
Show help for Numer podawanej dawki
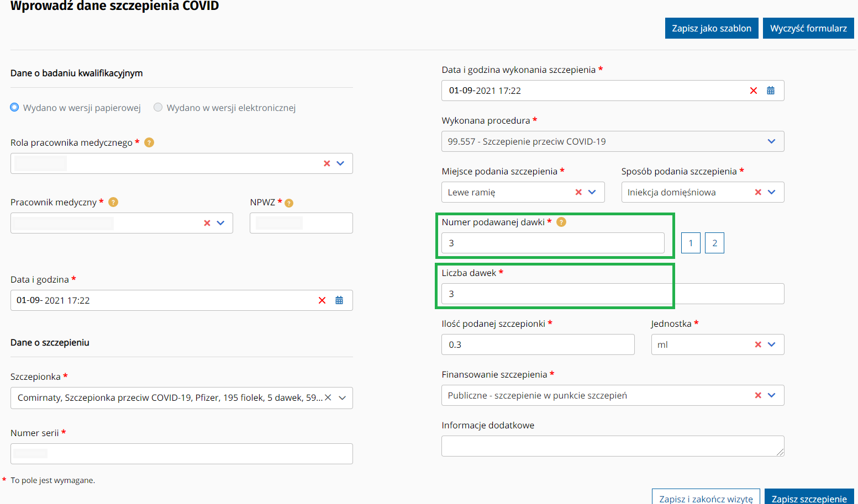[x=561, y=222]
